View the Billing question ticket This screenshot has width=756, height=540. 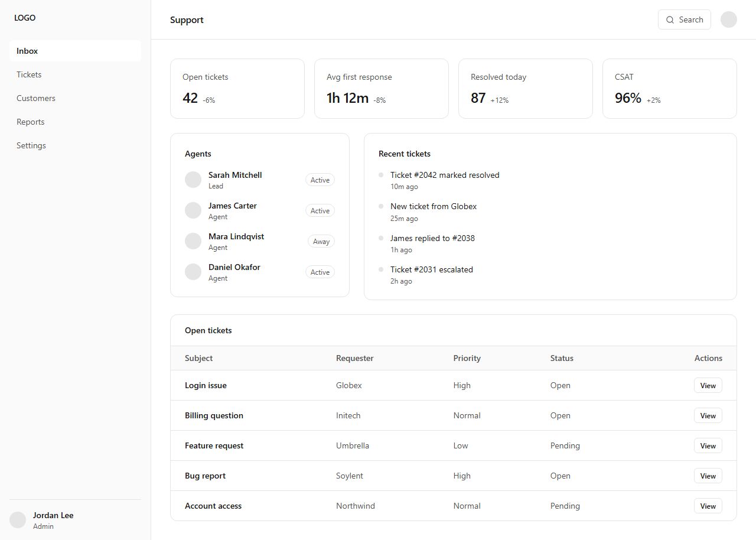[708, 415]
